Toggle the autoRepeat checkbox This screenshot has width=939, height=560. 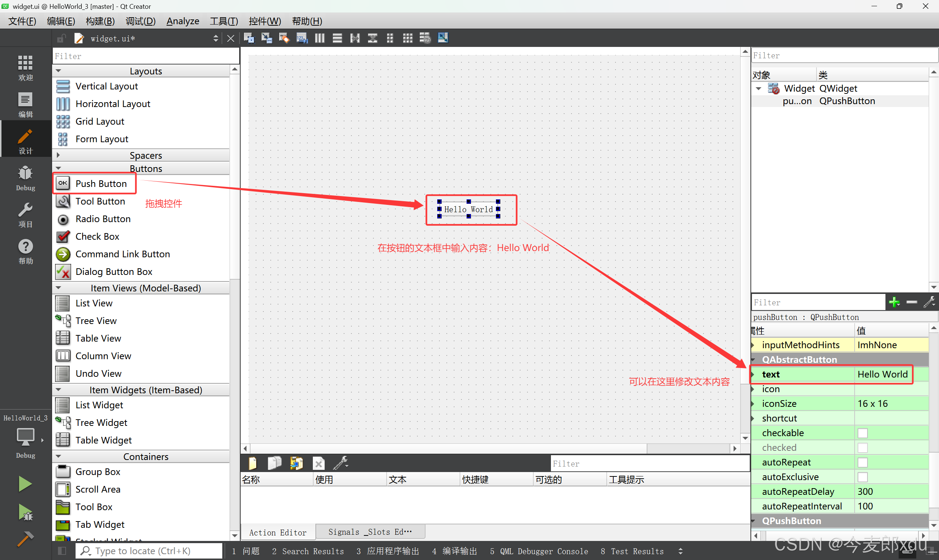[862, 462]
